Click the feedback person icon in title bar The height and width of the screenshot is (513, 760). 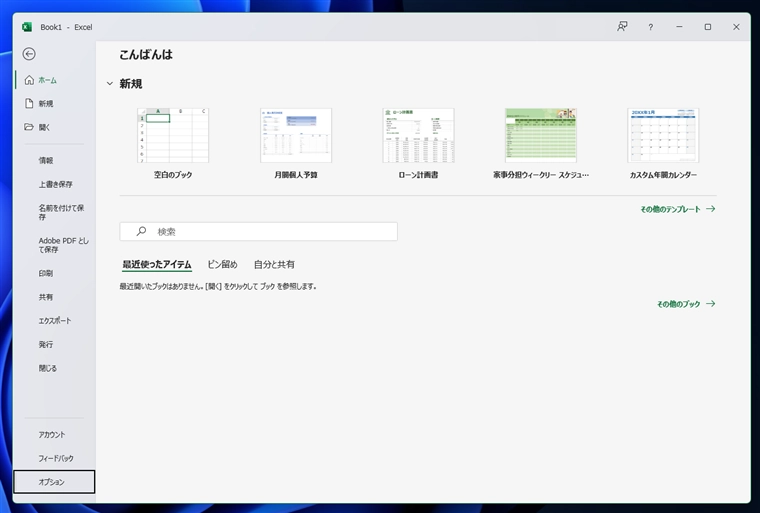tap(622, 27)
